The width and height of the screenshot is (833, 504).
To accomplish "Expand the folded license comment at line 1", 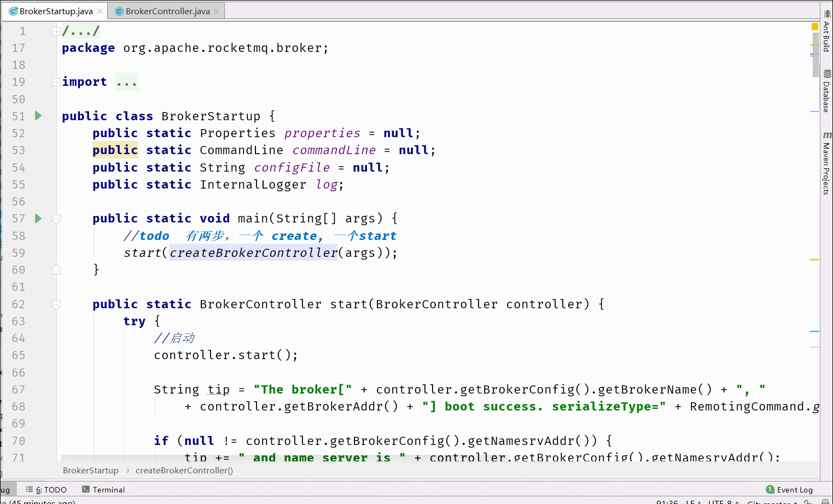I will 56,32.
